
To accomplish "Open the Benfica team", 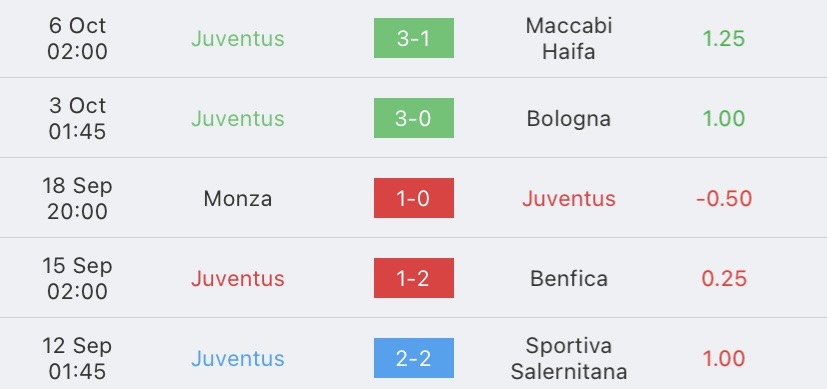I will click(569, 278).
